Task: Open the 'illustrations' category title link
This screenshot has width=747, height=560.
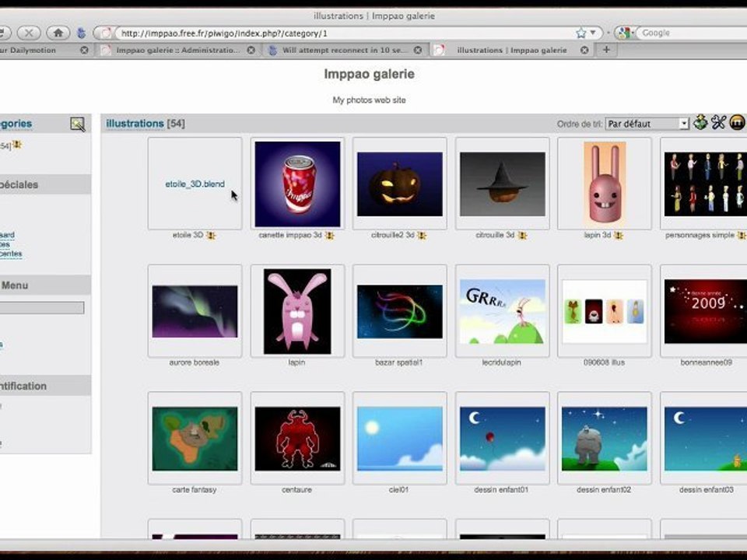Action: (x=135, y=124)
